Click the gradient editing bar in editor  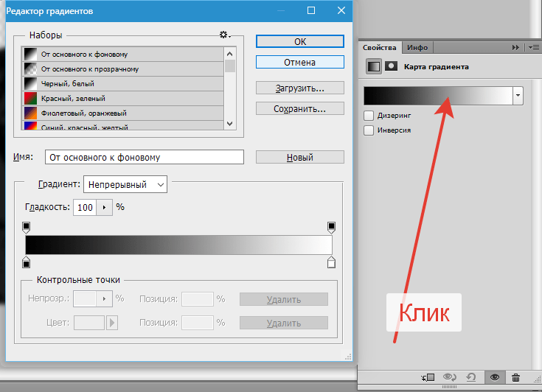click(x=178, y=245)
